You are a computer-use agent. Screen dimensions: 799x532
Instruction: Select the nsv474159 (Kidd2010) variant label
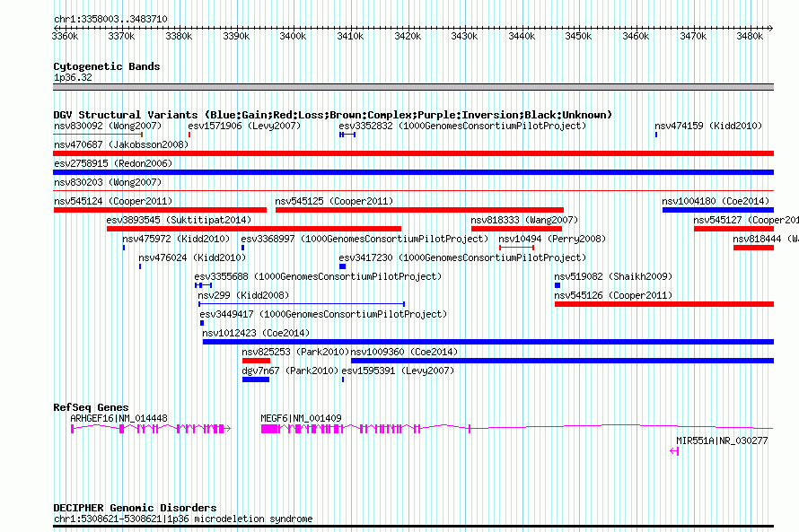(708, 126)
